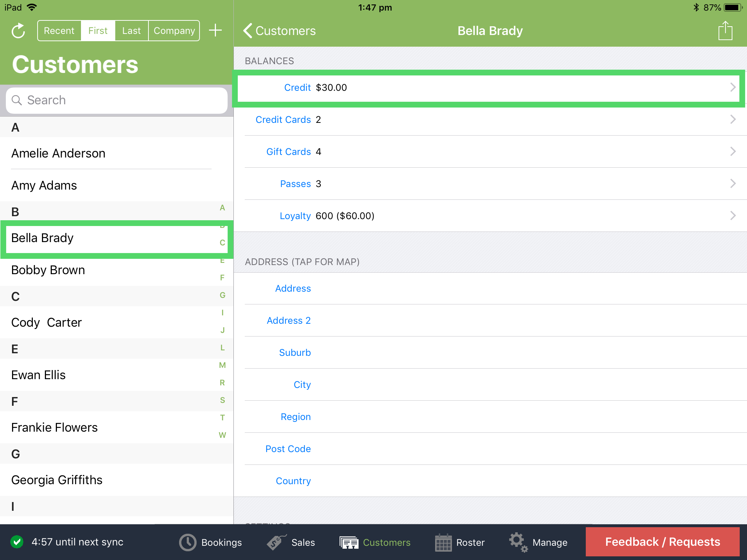Tap the Bluetooth status icon

click(696, 7)
